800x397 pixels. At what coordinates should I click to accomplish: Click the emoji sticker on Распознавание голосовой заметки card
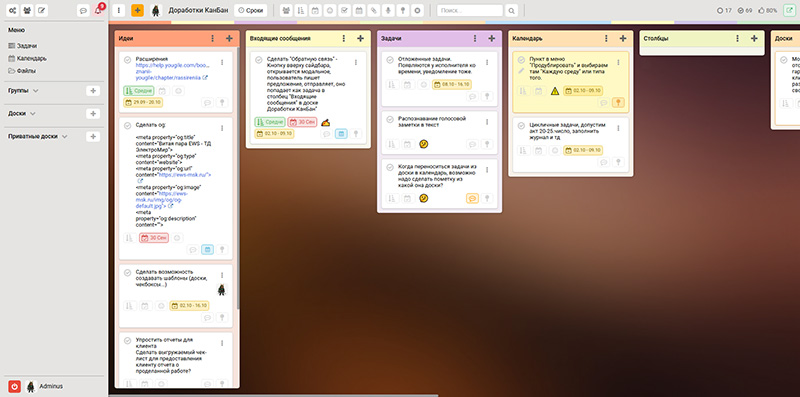tap(423, 144)
